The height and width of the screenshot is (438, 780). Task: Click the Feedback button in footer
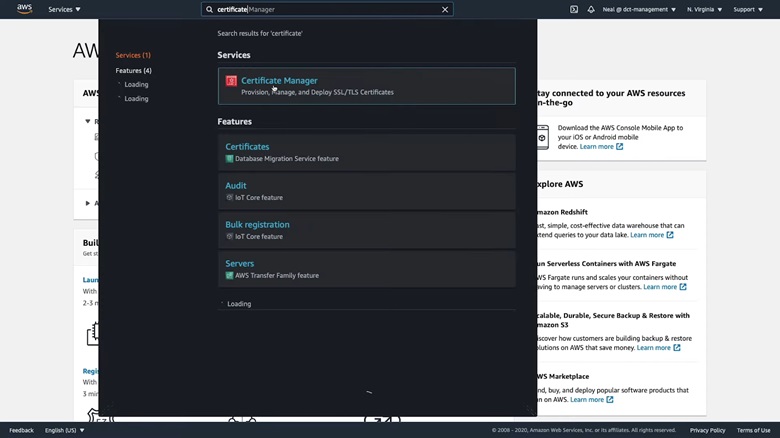(x=21, y=430)
